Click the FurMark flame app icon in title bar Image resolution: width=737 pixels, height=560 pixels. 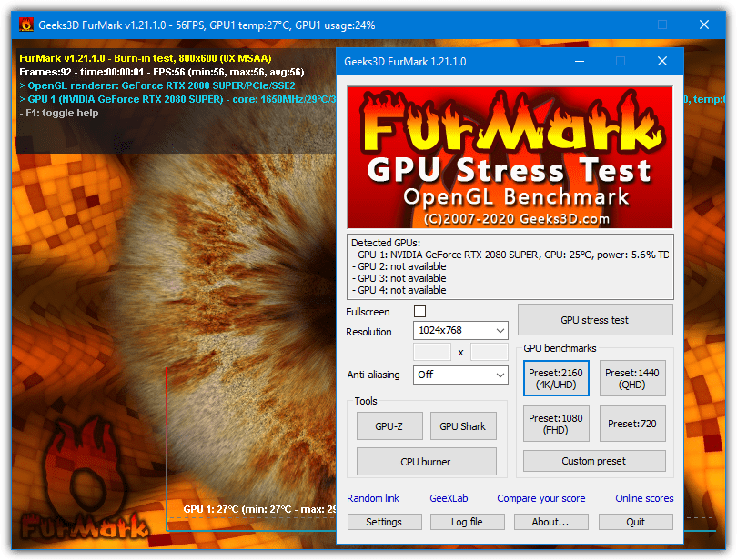25,25
